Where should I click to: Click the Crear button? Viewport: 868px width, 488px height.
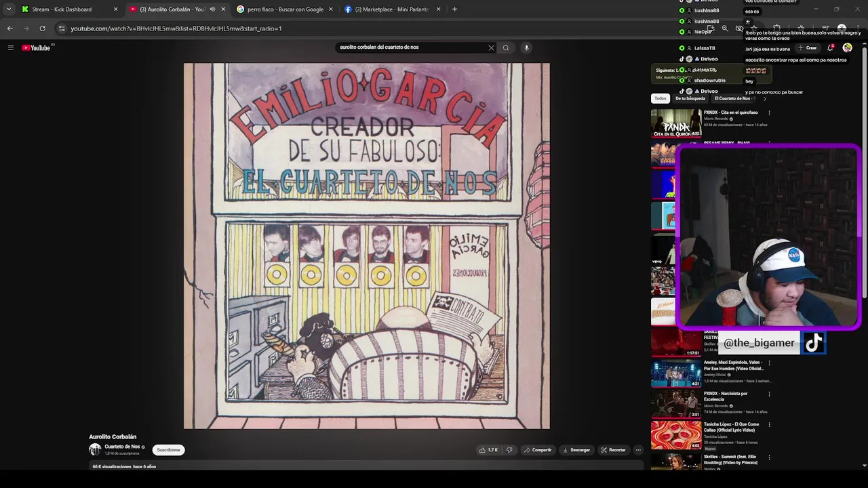[807, 47]
